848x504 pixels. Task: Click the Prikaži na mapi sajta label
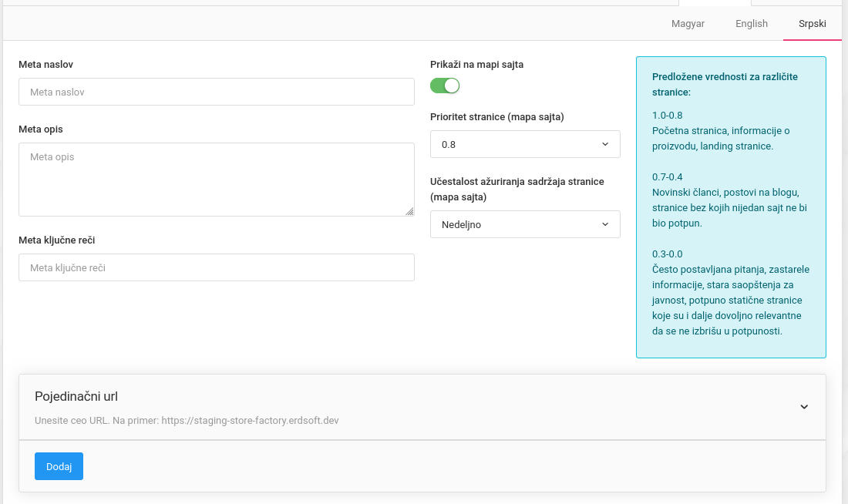click(476, 65)
